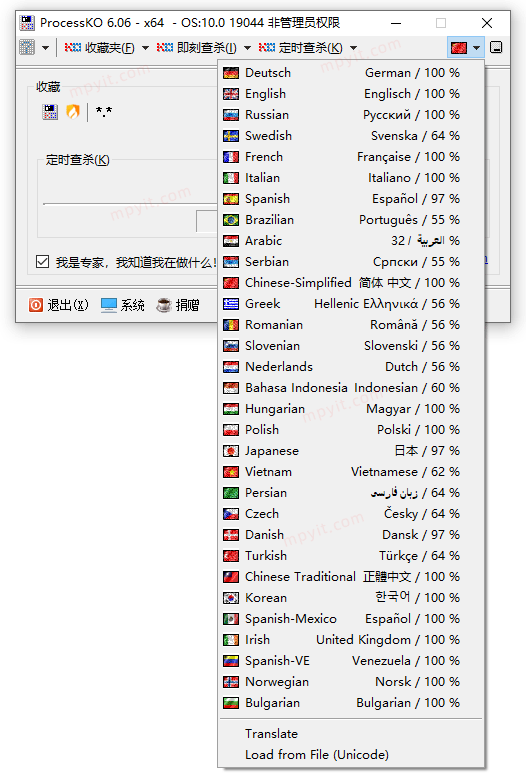The height and width of the screenshot is (773, 526).
Task: Click the Brazilian flag icon
Action: click(231, 220)
